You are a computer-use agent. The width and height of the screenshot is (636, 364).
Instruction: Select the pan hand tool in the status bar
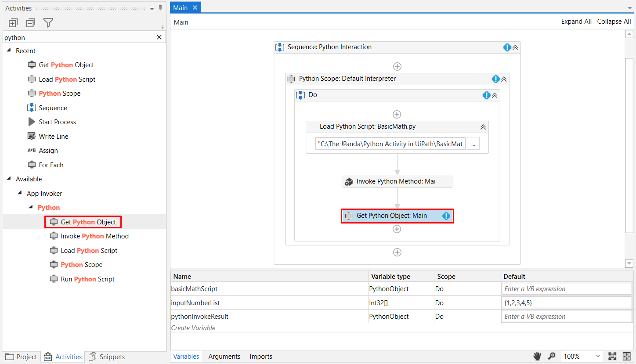[537, 356]
